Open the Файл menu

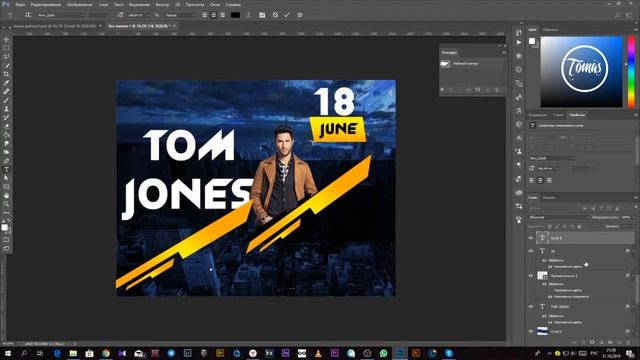pos(20,4)
